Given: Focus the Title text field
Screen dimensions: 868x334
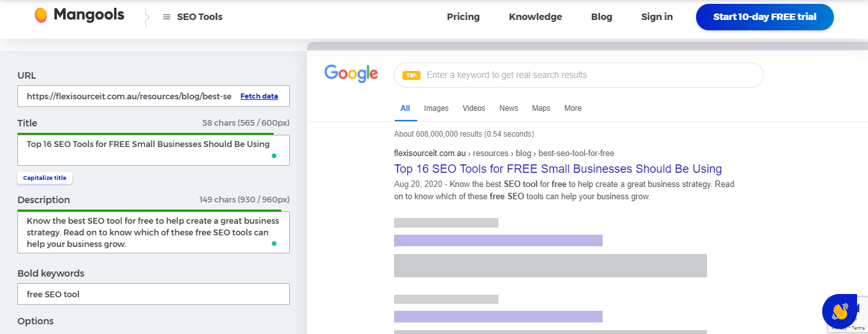Looking at the screenshot, I should (x=153, y=150).
